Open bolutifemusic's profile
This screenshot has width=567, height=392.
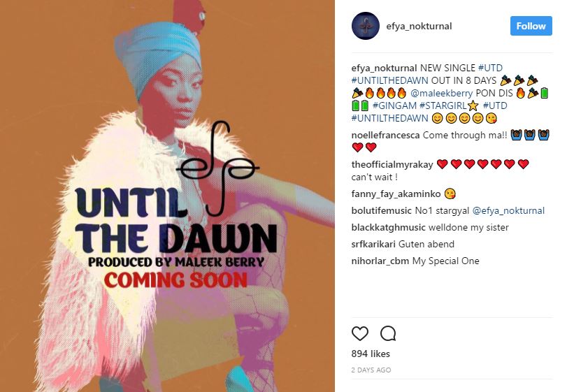point(382,210)
